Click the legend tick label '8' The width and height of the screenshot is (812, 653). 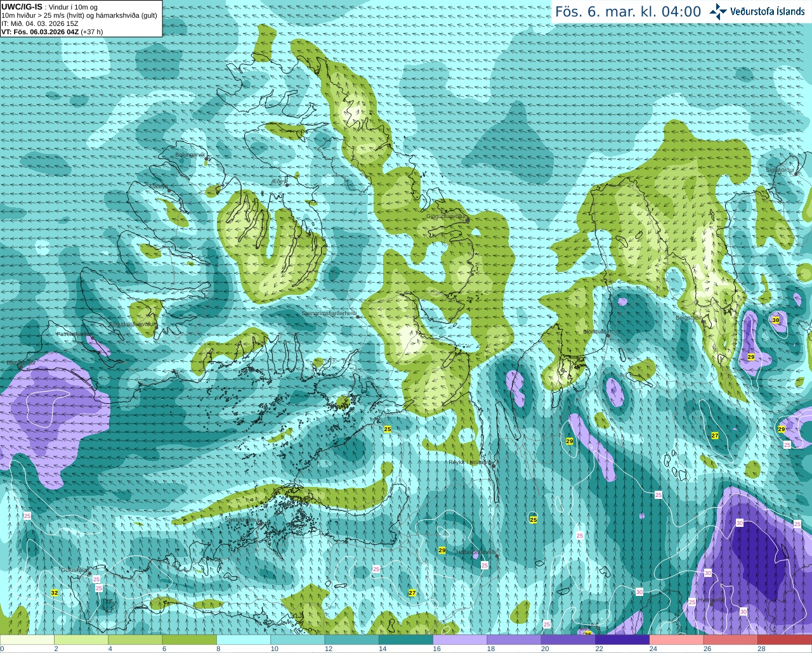[218, 649]
